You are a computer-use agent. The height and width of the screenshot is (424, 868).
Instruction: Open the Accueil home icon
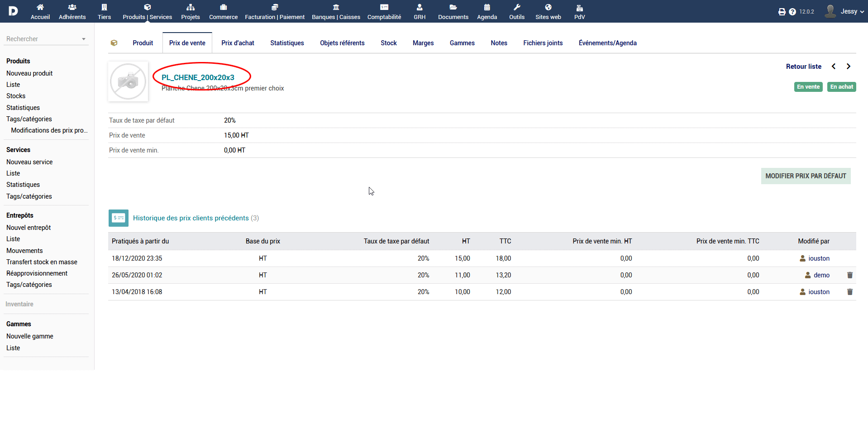pos(40,7)
